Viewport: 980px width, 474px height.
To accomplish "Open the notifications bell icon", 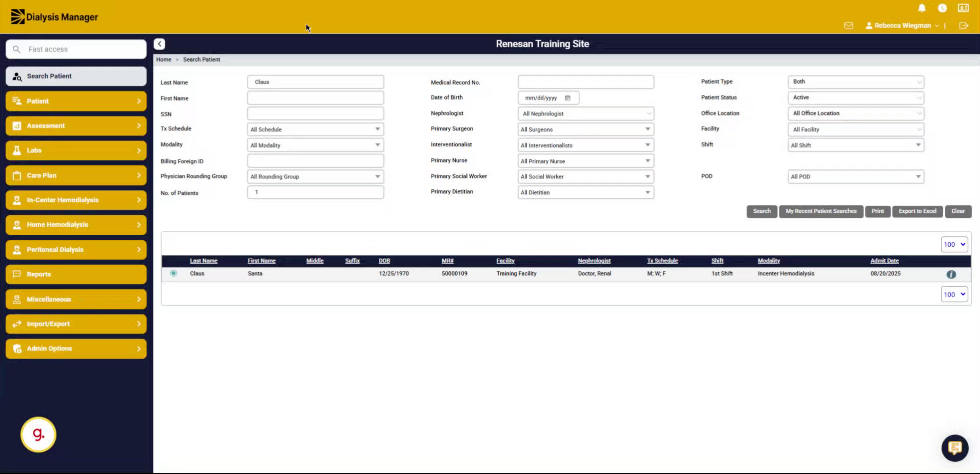I will (x=922, y=8).
